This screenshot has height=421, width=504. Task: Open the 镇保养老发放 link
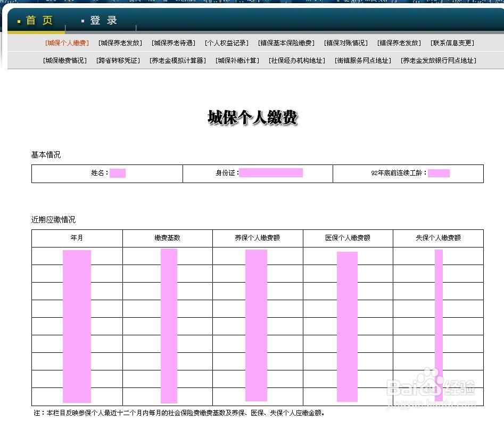click(x=400, y=43)
